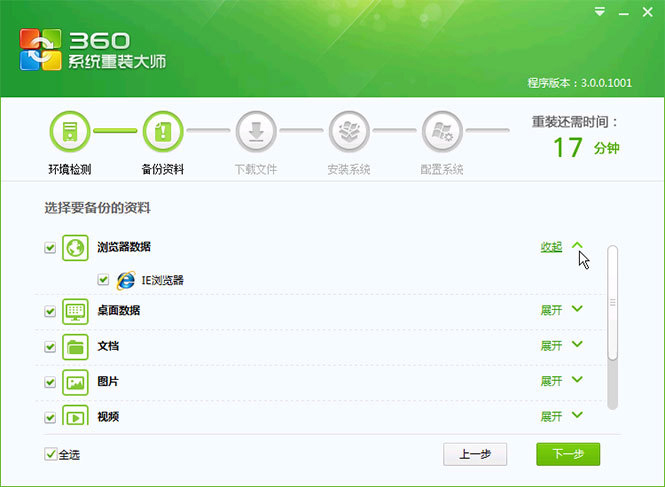Click the 环境检测 step icon
Screen dimensions: 665x487
coord(70,130)
